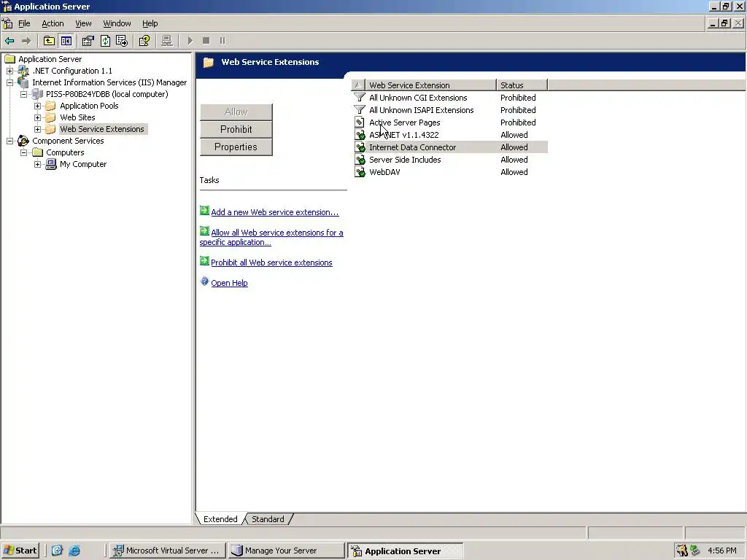This screenshot has width=747, height=560.
Task: Click the Refresh toolbar icon
Action: 105,41
